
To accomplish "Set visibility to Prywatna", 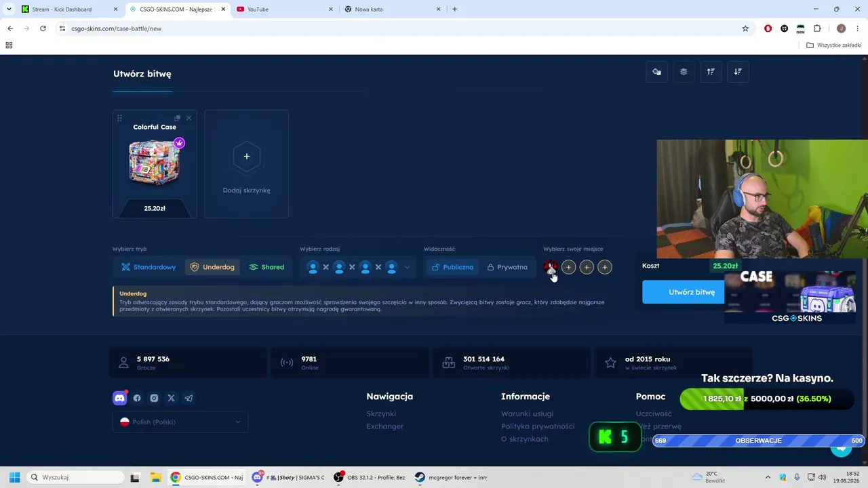I will tap(507, 267).
